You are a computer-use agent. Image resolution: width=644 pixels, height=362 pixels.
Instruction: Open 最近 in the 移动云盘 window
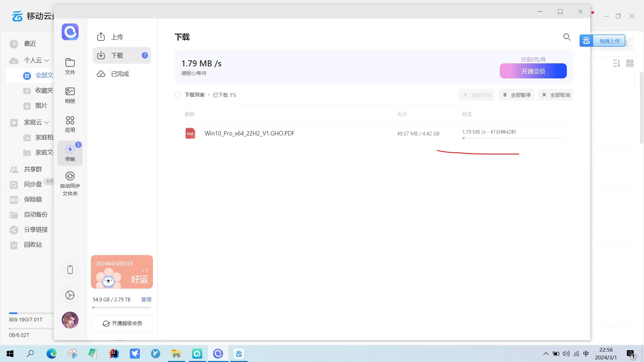(30, 44)
